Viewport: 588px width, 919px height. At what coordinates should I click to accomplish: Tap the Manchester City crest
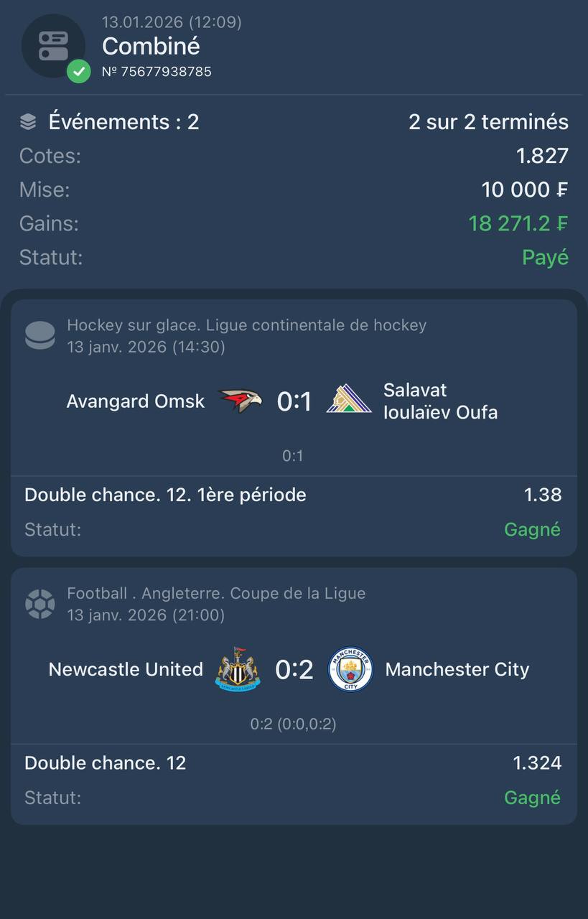(x=351, y=669)
